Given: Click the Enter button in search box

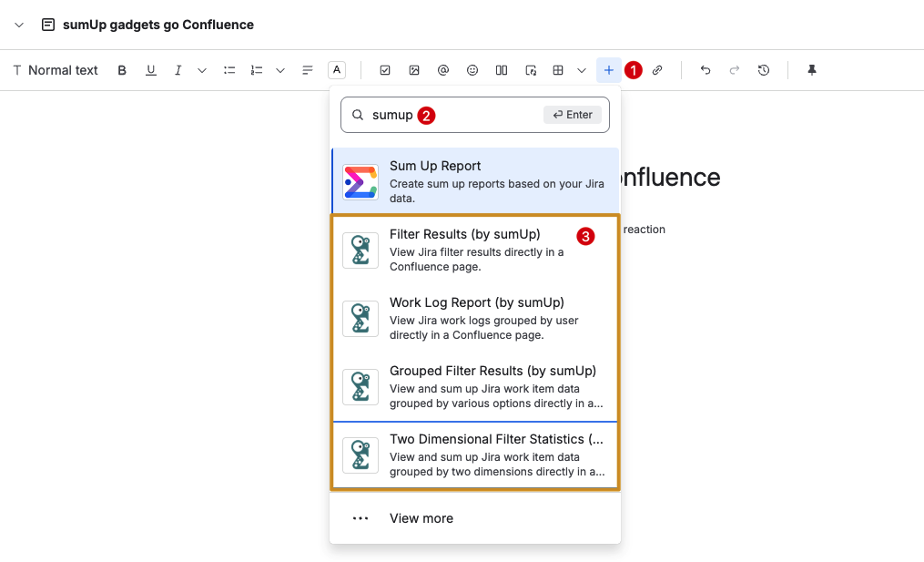Looking at the screenshot, I should pos(573,115).
